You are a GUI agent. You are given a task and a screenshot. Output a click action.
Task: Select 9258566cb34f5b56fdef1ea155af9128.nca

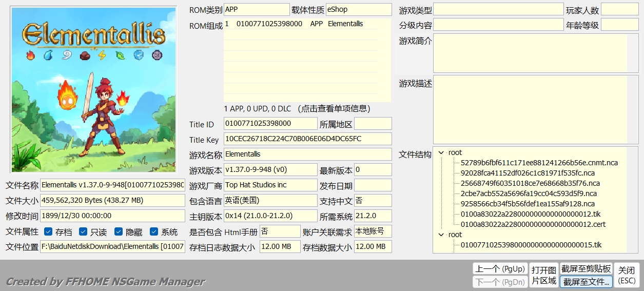click(x=528, y=204)
